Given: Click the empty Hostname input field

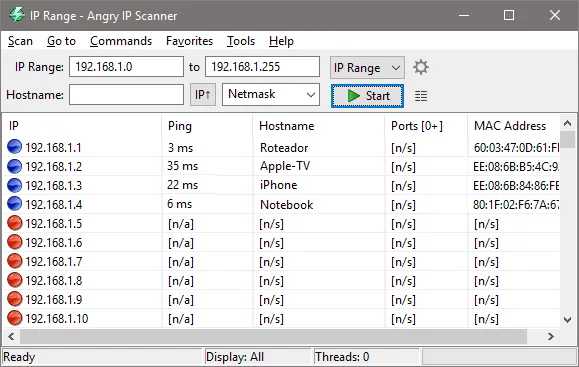Looking at the screenshot, I should coord(126,95).
